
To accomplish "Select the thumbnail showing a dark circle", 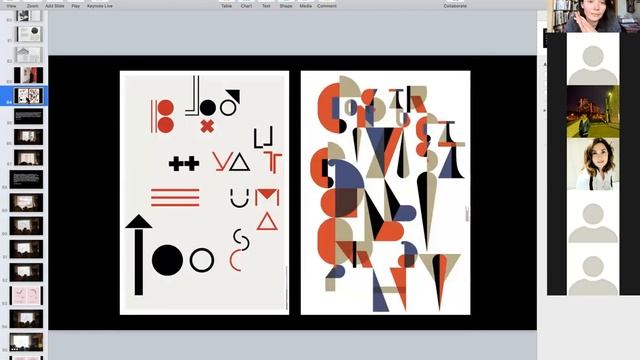I will click(x=29, y=34).
